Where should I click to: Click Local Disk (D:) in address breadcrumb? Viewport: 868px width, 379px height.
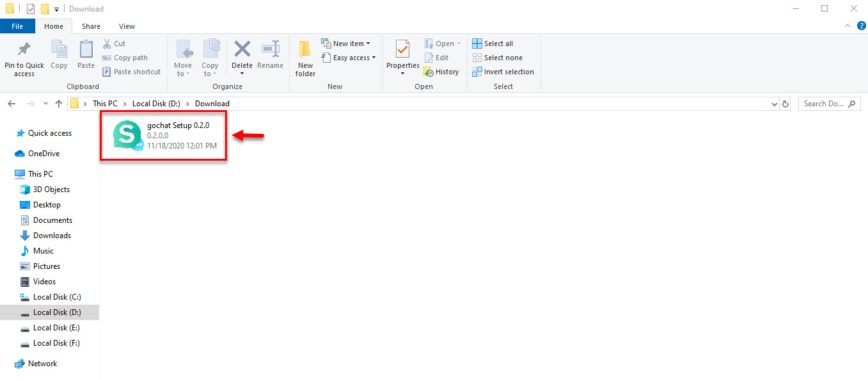coord(157,104)
